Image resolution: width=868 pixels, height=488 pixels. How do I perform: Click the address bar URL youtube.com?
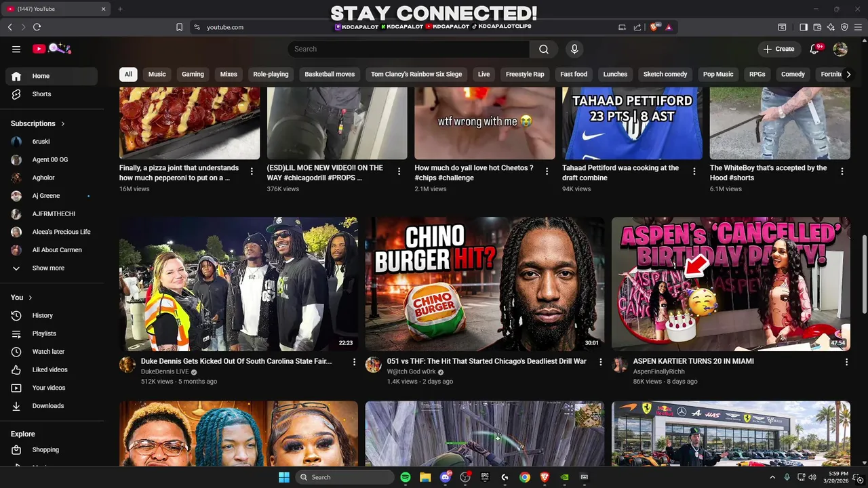pos(225,27)
